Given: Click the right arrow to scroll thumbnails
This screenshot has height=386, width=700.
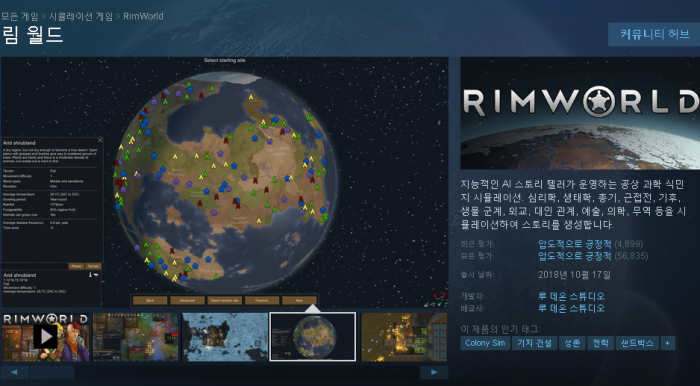Looking at the screenshot, I should pyautogui.click(x=434, y=373).
